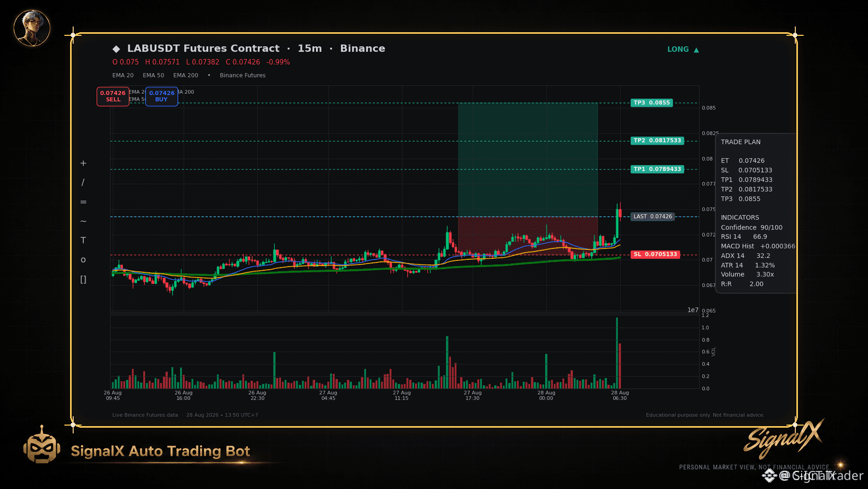Click the open price O 0.075
Screen dimensions: 868x489
(x=126, y=62)
